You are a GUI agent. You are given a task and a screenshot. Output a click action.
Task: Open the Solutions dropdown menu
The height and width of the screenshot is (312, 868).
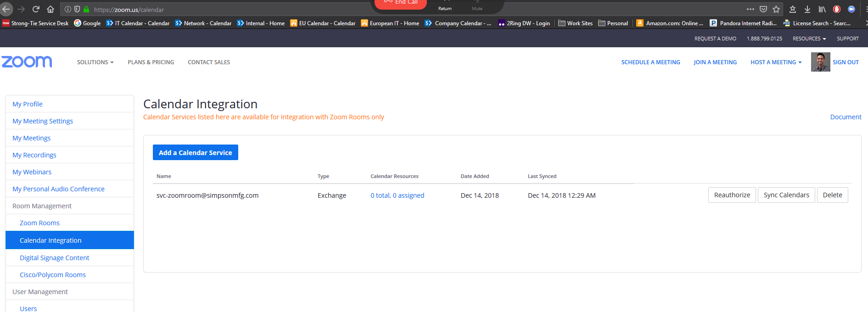click(95, 62)
